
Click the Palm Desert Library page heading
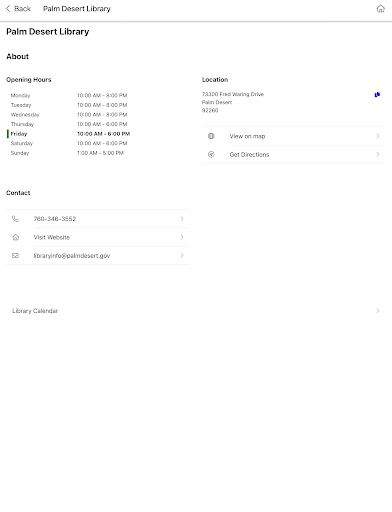[48, 32]
